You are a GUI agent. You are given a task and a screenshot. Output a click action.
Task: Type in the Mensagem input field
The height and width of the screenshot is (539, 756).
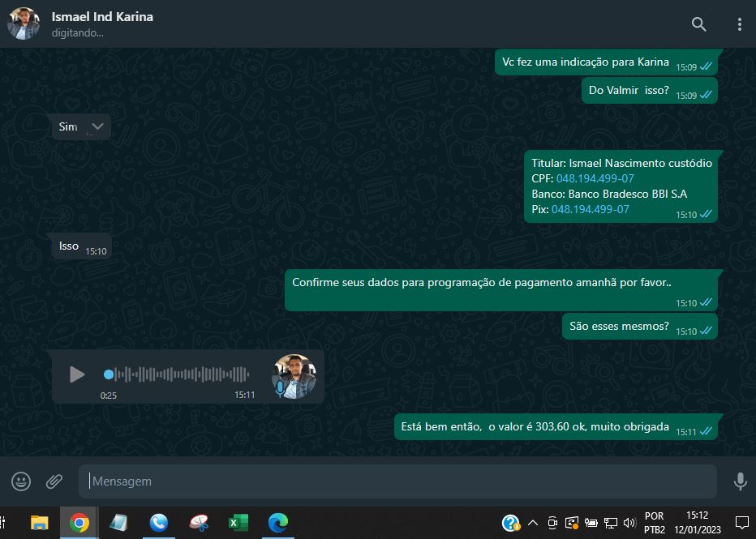click(397, 481)
